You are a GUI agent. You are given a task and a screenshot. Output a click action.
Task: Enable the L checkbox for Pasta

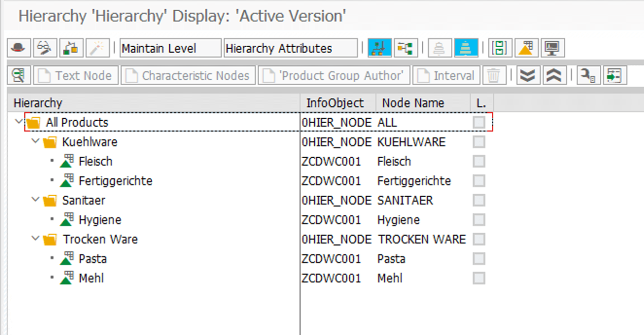pyautogui.click(x=478, y=259)
